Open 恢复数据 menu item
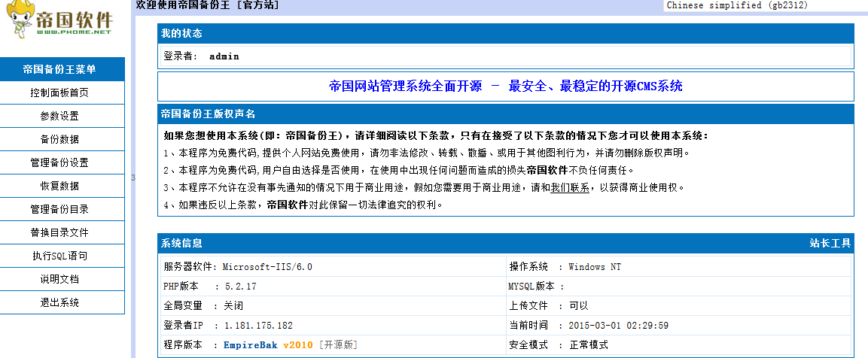Viewport: 868px width, 358px height. click(x=59, y=186)
